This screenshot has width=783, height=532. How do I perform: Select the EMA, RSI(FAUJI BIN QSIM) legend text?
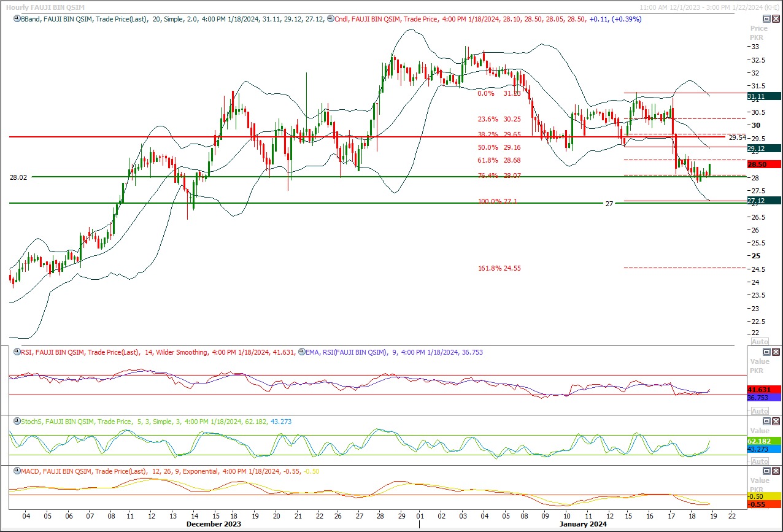coord(394,352)
